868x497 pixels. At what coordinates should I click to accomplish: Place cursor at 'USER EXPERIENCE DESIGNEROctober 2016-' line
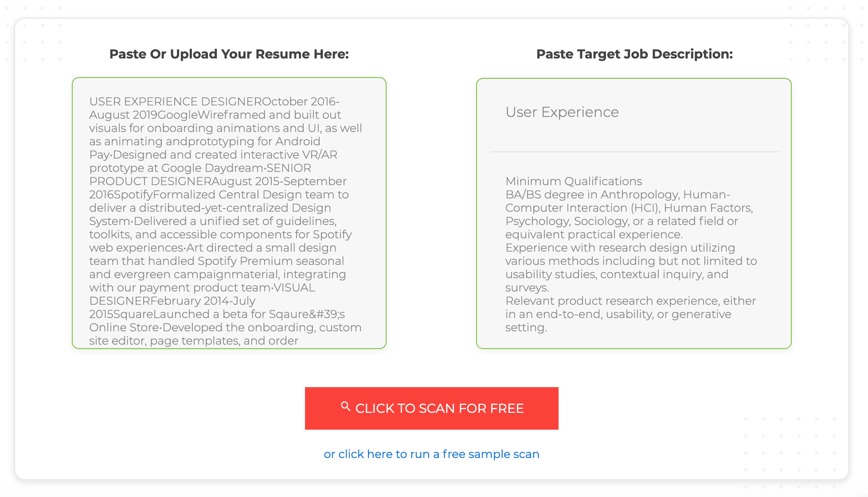coord(214,101)
